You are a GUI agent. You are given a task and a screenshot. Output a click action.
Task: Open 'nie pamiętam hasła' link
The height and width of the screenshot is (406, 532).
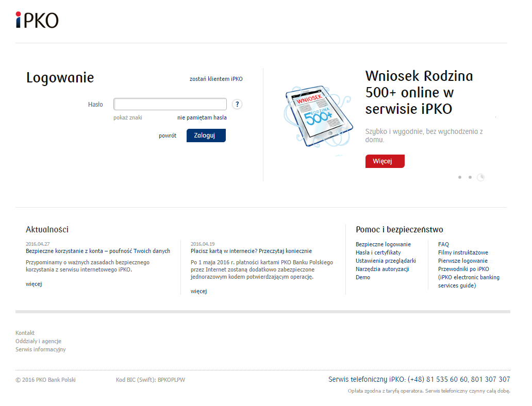202,117
